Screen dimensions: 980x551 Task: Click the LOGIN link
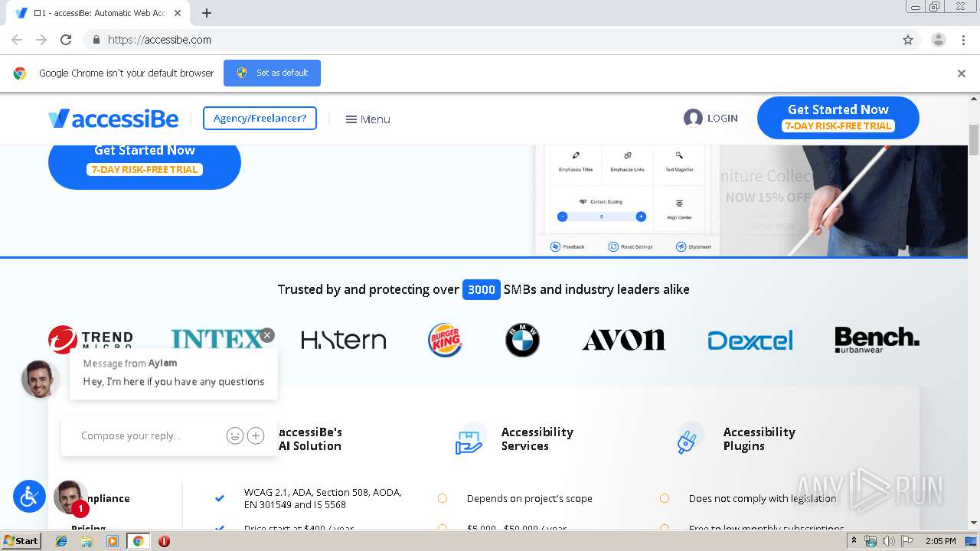pyautogui.click(x=710, y=118)
